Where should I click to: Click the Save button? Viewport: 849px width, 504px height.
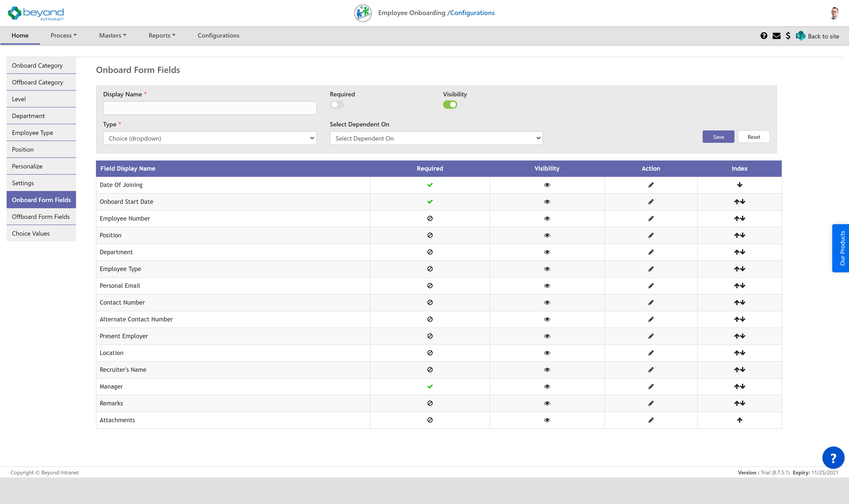(x=718, y=137)
